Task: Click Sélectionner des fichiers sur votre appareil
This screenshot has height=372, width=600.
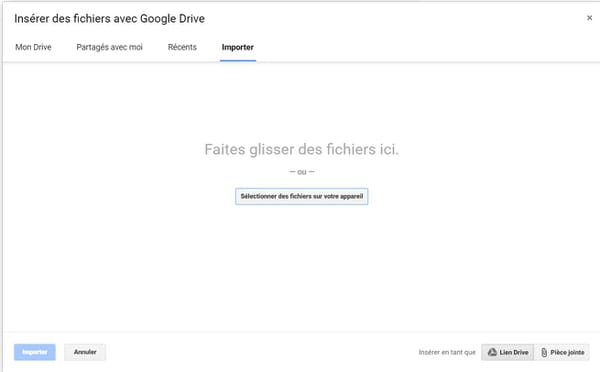Action: (x=302, y=196)
